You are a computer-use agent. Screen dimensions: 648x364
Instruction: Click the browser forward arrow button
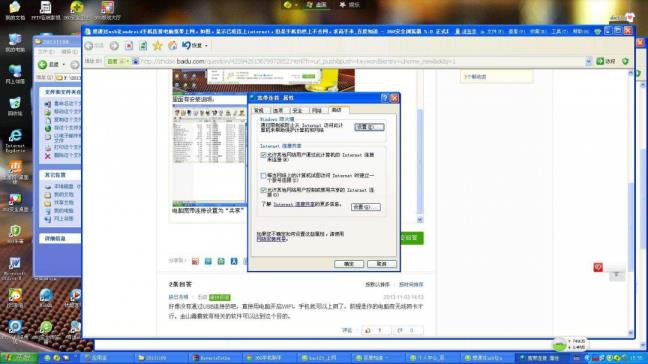(114, 46)
